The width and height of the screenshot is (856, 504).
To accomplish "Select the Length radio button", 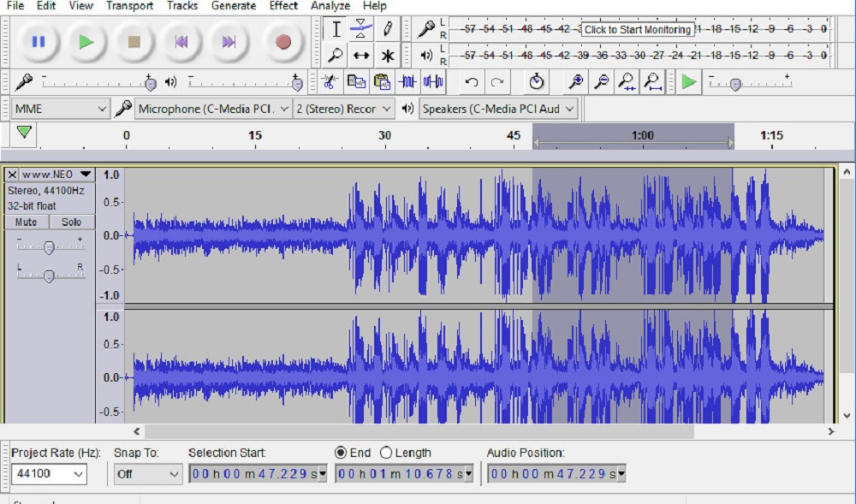I will [386, 453].
